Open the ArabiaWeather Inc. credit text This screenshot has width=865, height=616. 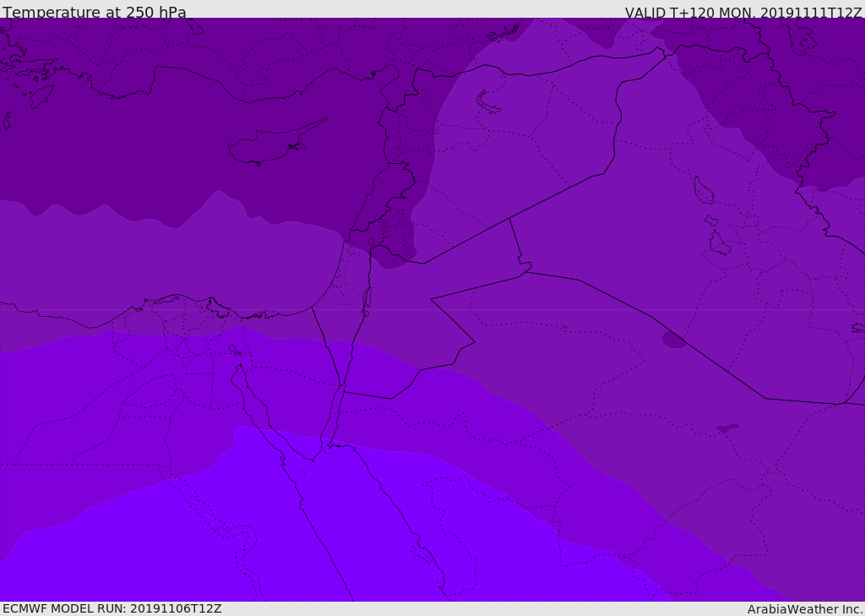coord(804,609)
